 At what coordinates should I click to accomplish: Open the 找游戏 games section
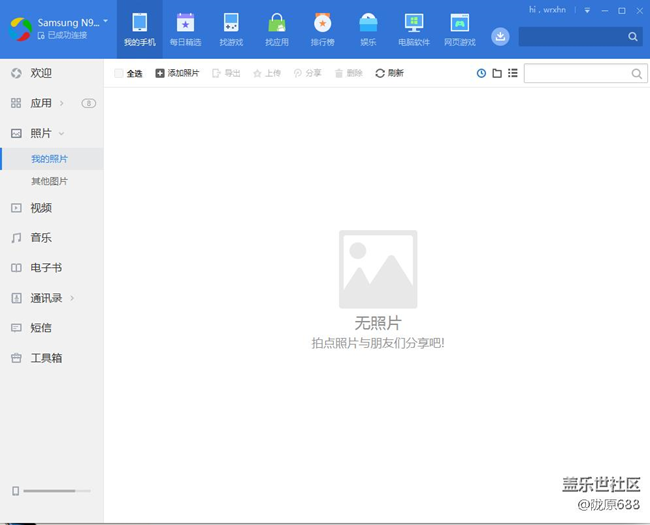(231, 29)
